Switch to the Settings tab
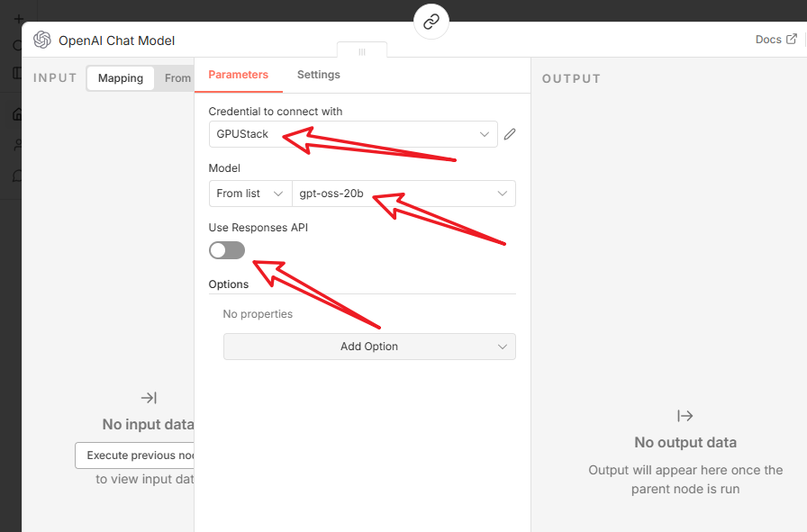 319,75
